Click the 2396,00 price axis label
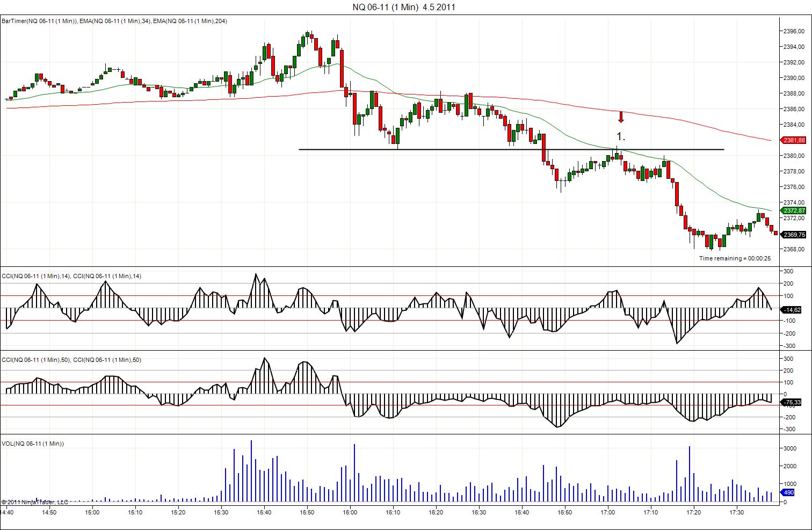 point(794,31)
